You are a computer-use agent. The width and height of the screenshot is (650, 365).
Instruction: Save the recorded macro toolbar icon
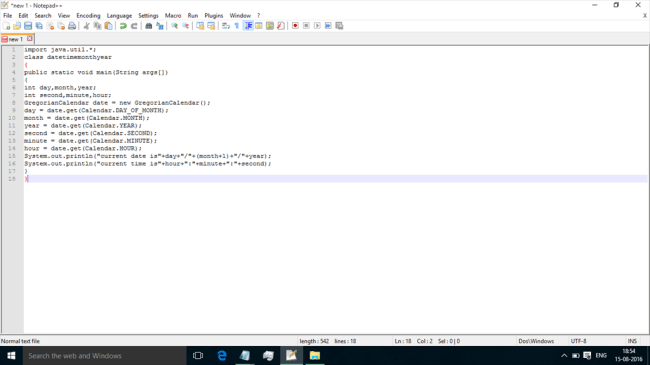coord(339,26)
